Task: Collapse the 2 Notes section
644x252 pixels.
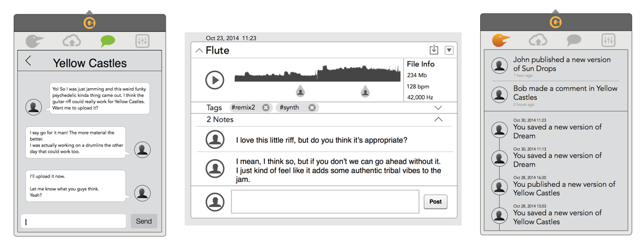Action: click(x=438, y=119)
